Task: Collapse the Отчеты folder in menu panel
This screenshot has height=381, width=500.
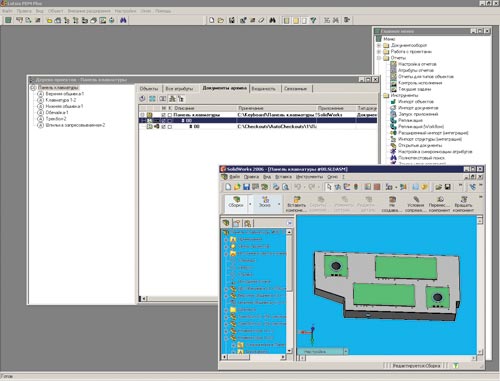Action: point(379,58)
